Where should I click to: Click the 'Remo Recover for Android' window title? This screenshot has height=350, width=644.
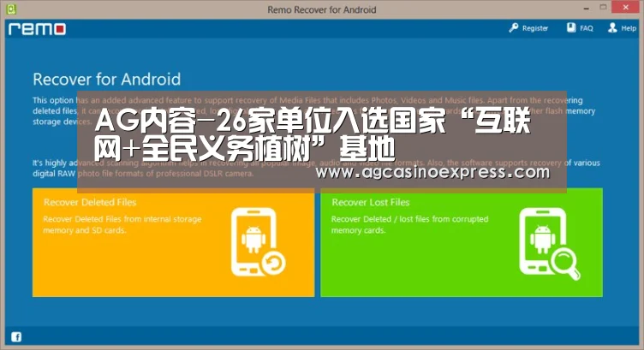322,9
